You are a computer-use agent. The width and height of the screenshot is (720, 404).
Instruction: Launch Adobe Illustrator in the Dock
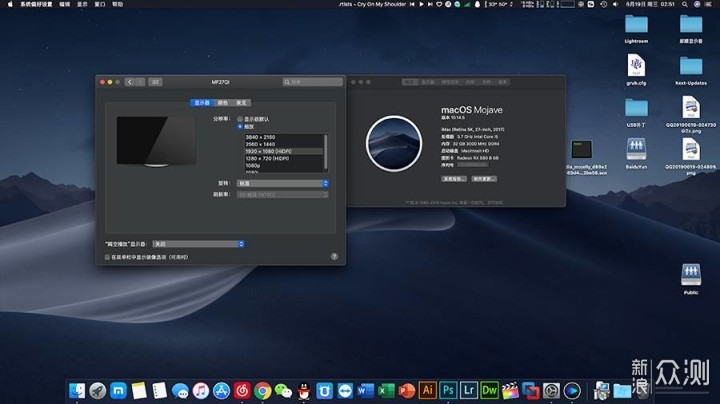pyautogui.click(x=428, y=390)
